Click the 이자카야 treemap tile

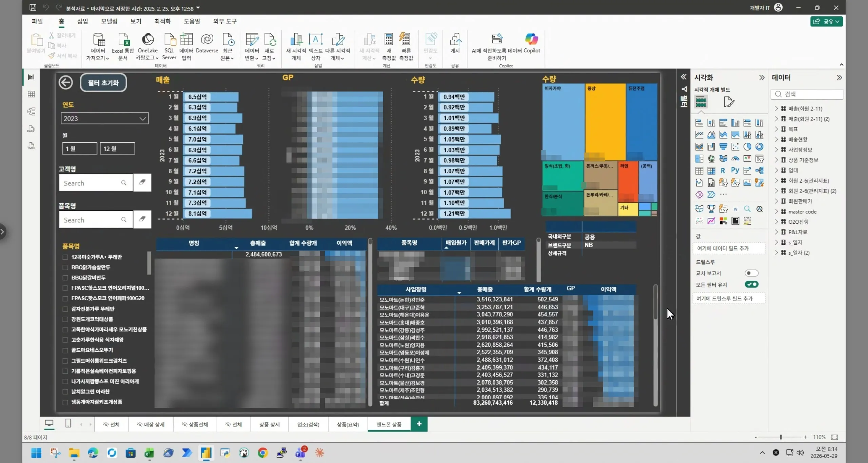point(563,122)
